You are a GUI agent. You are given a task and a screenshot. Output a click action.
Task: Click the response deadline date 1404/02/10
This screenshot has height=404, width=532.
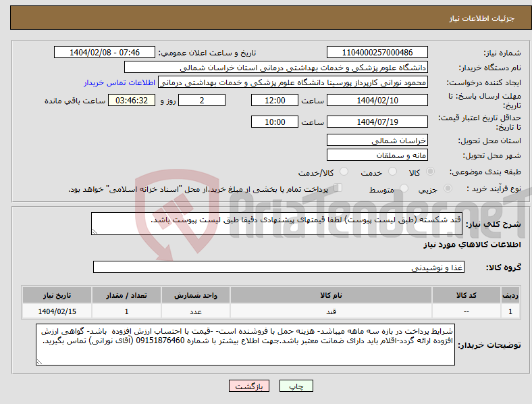pos(377,101)
